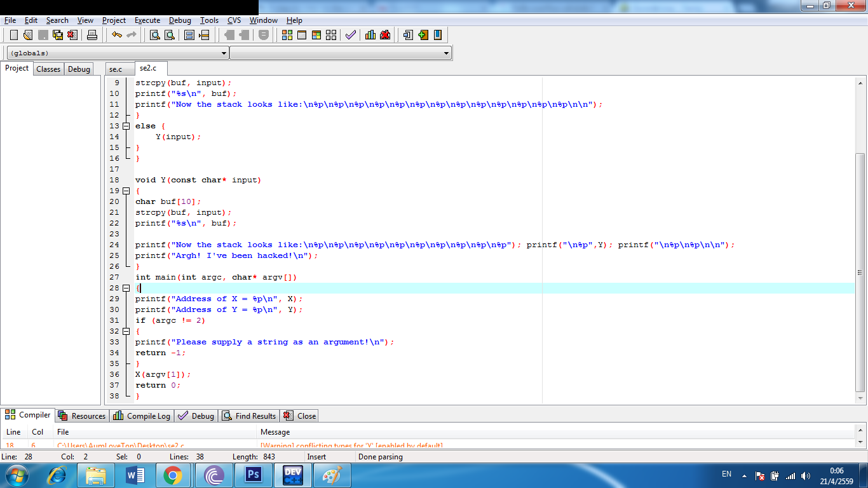This screenshot has width=868, height=488.
Task: Undo the last edit via toolbar
Action: [x=116, y=35]
